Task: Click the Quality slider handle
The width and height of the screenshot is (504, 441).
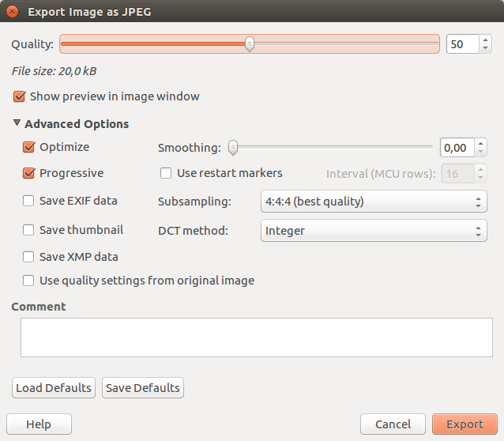Action: click(x=250, y=44)
